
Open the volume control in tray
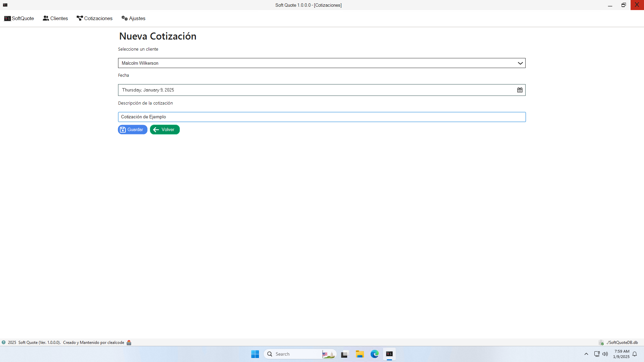(x=605, y=354)
